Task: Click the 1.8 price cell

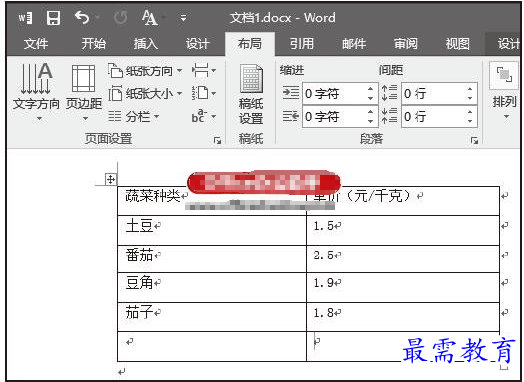Action: click(403, 317)
